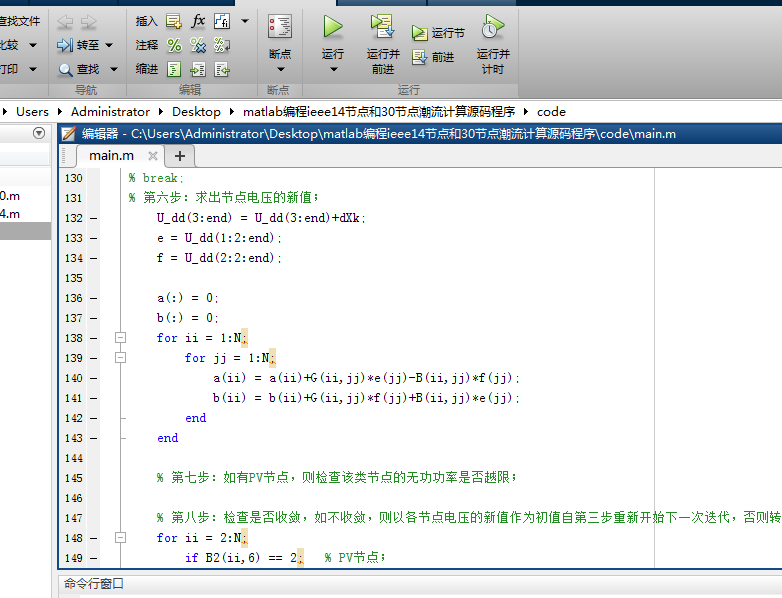Expand the file panel actions dropdown circle
The height and width of the screenshot is (598, 782).
coord(39,133)
